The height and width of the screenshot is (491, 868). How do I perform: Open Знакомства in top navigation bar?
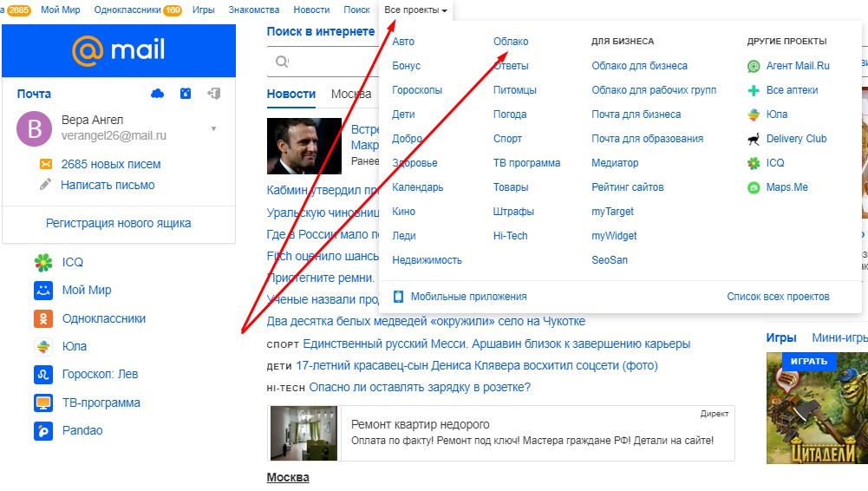pos(253,10)
